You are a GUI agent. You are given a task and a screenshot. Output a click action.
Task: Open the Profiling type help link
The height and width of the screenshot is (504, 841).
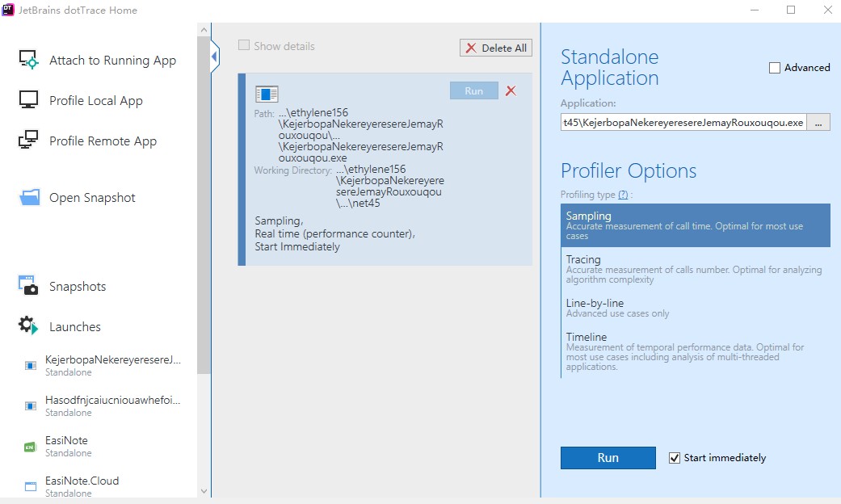tap(623, 195)
